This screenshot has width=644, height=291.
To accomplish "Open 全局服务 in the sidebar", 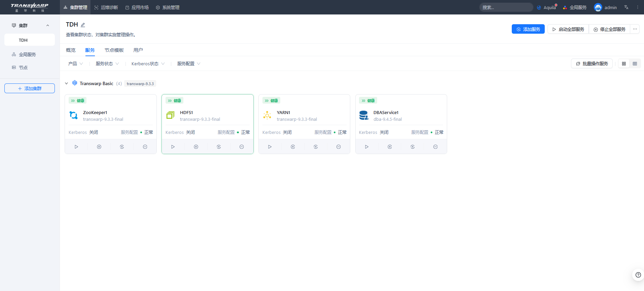I will coord(27,54).
